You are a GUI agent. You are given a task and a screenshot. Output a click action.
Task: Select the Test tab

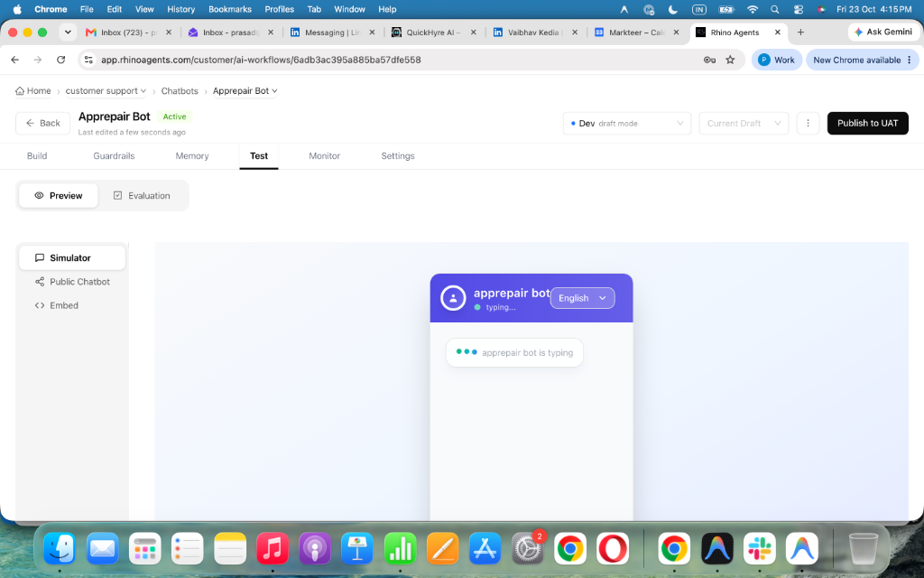coord(259,155)
